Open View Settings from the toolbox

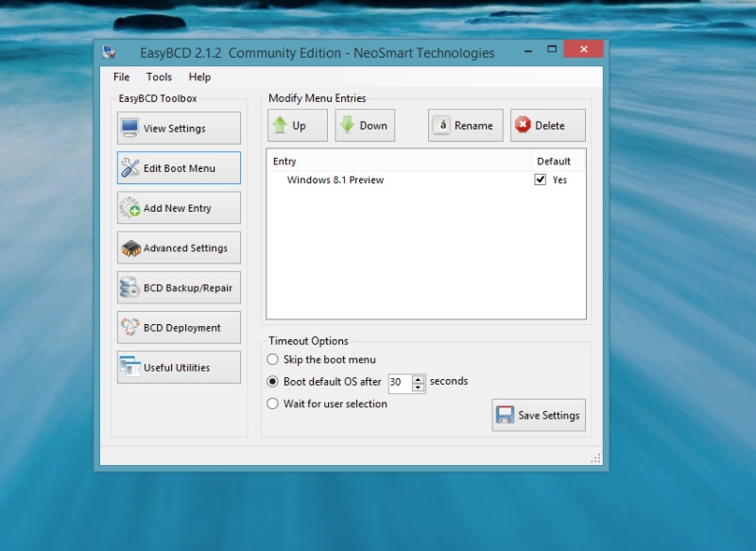[179, 129]
